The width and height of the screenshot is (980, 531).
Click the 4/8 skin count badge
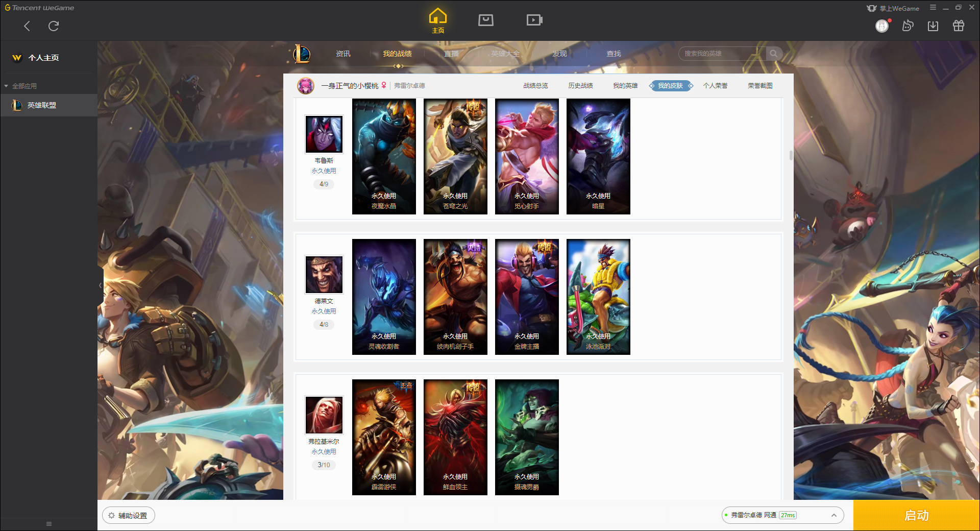click(324, 324)
